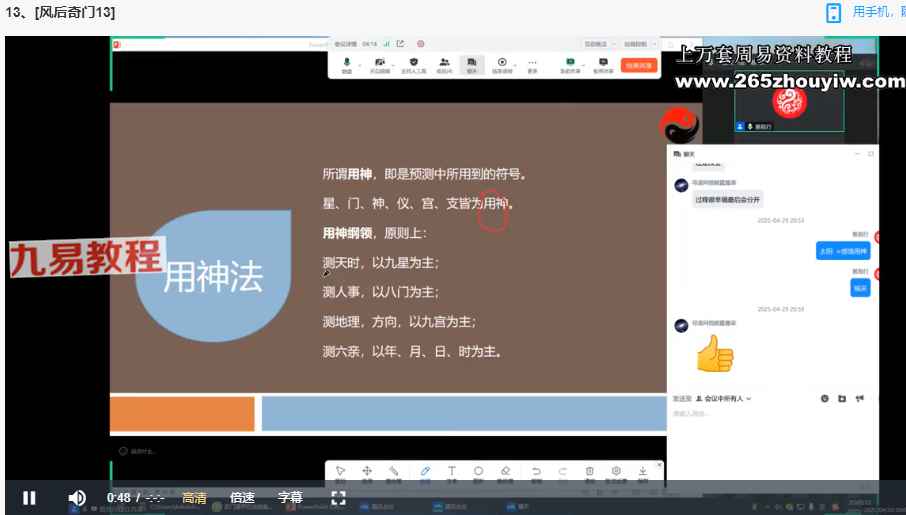The width and height of the screenshot is (906, 515).
Task: Select the pen annotation tool
Action: [x=424, y=472]
